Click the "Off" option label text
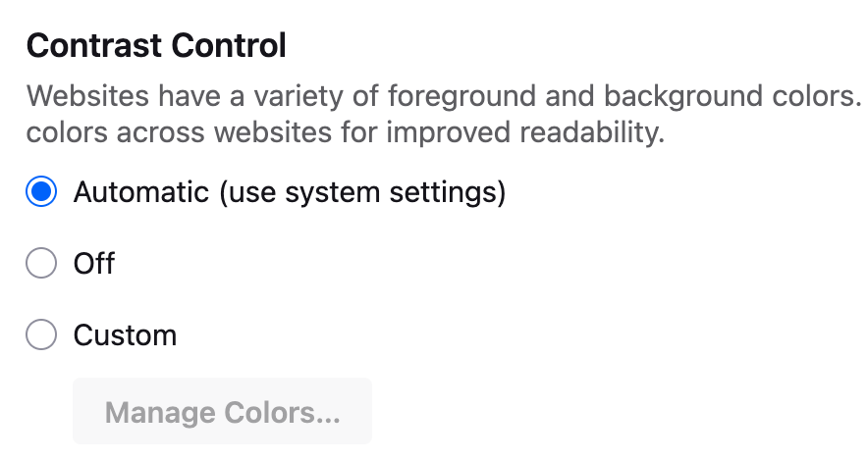 click(94, 264)
